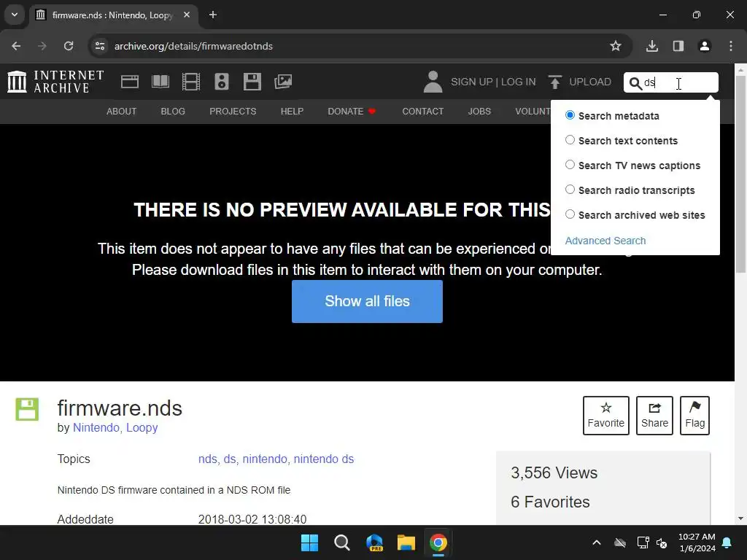Open the Texts book icon
Viewport: 747px width, 560px height.
pyautogui.click(x=160, y=82)
